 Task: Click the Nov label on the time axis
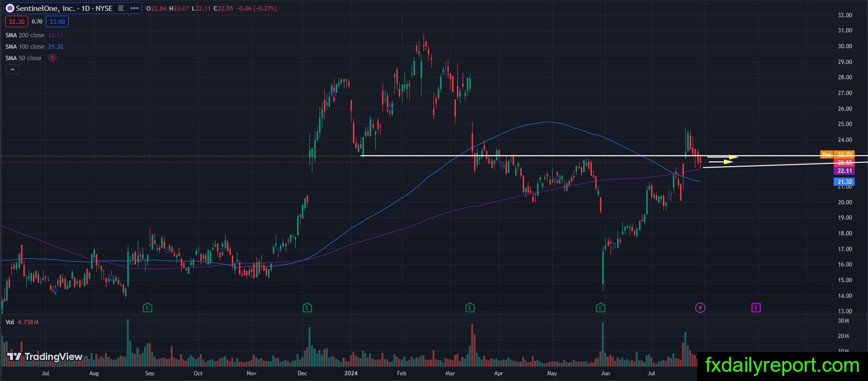[x=251, y=373]
